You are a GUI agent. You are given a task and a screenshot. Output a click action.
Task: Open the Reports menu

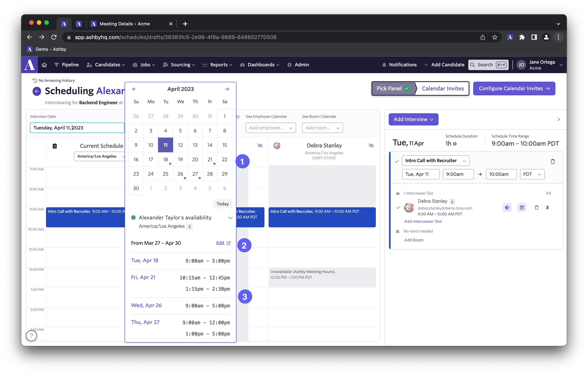pyautogui.click(x=219, y=65)
